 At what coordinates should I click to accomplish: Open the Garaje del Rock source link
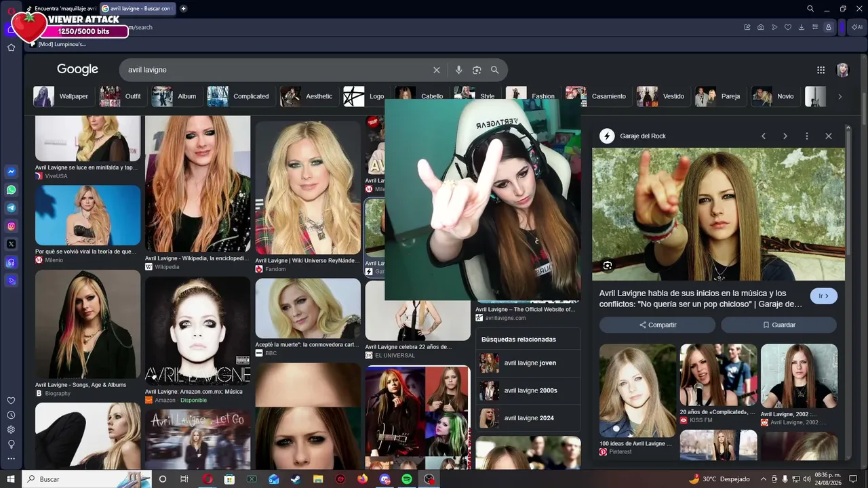[633, 136]
